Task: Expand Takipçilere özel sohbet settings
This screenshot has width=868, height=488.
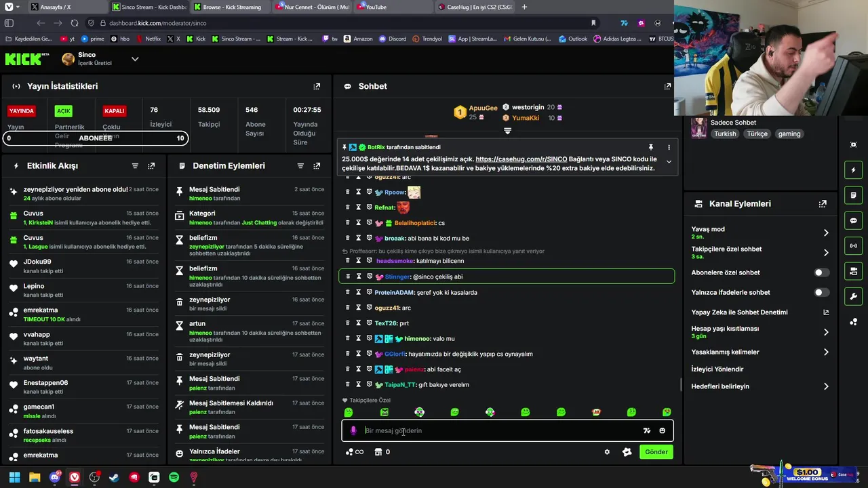Action: (x=826, y=252)
